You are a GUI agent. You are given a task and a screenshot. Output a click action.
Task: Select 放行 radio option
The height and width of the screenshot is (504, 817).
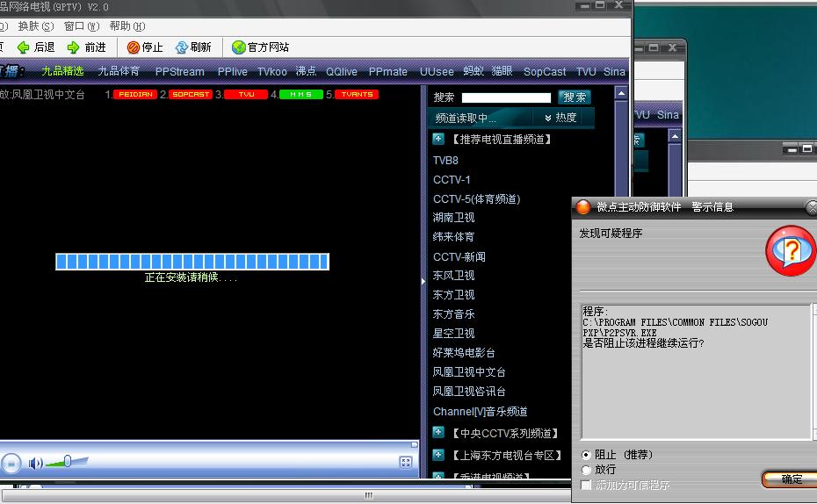586,470
